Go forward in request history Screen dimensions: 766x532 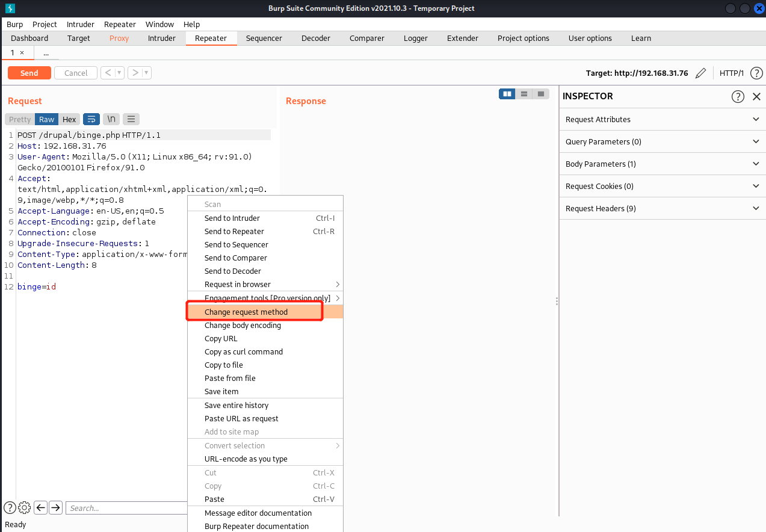pos(135,73)
